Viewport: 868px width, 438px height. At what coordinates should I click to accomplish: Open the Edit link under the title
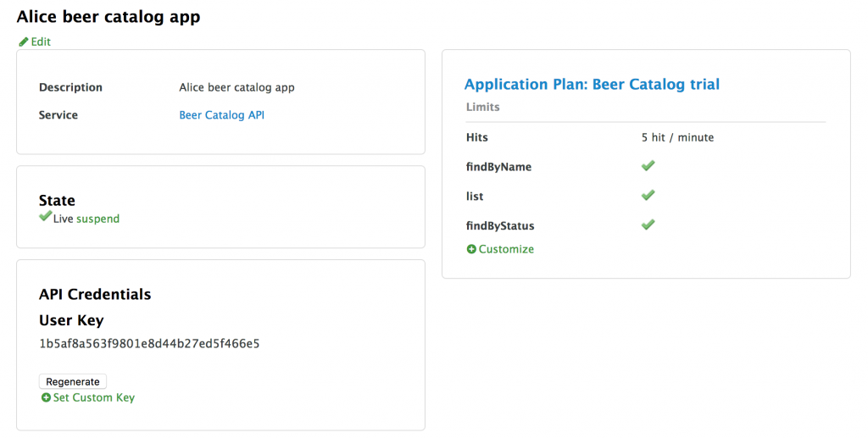[x=41, y=42]
